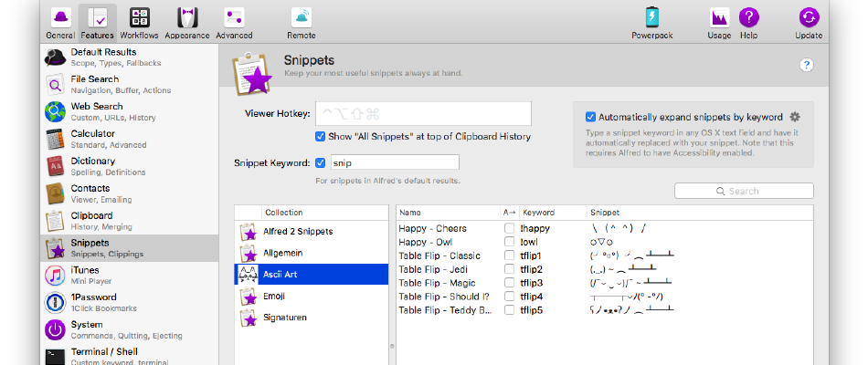Disable the Snippet Keyword checkbox
Screen dimensions: 868x365
[320, 162]
